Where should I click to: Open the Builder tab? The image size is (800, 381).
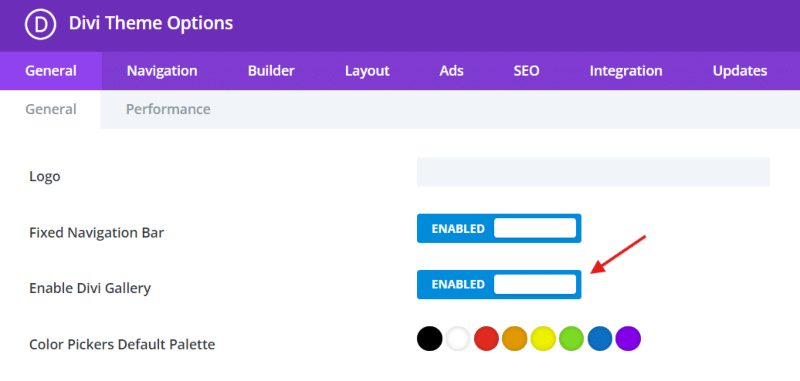point(271,71)
